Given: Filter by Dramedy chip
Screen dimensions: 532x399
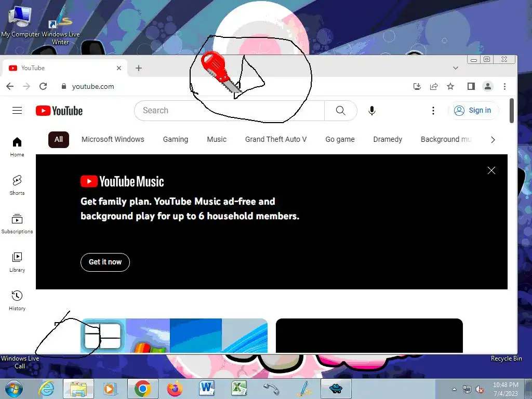Looking at the screenshot, I should click(x=388, y=139).
